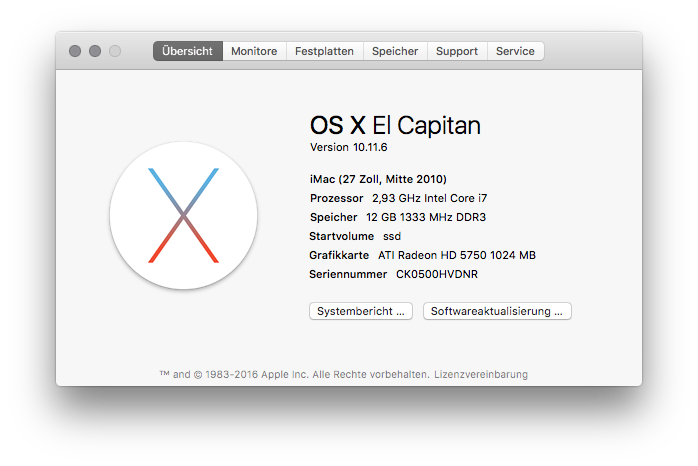The width and height of the screenshot is (698, 466).
Task: Go to the Speicher tab
Action: point(395,51)
